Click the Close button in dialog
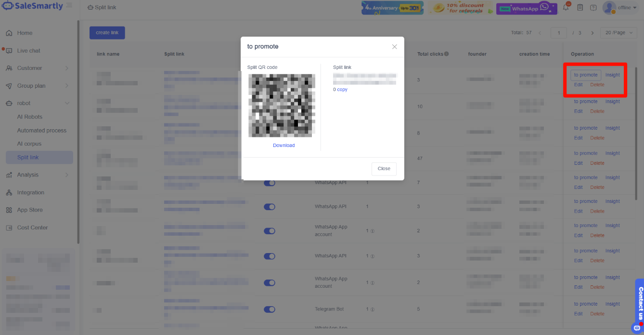The width and height of the screenshot is (644, 335). (384, 169)
